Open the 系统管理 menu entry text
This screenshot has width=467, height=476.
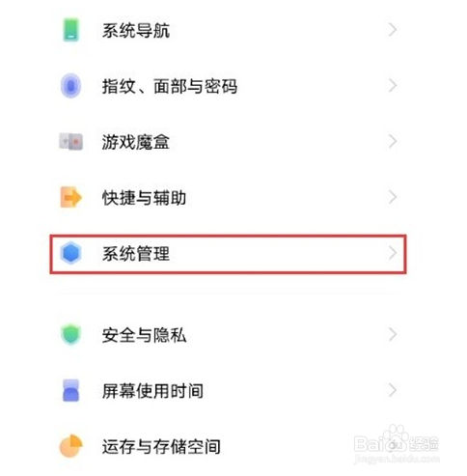[x=136, y=254]
